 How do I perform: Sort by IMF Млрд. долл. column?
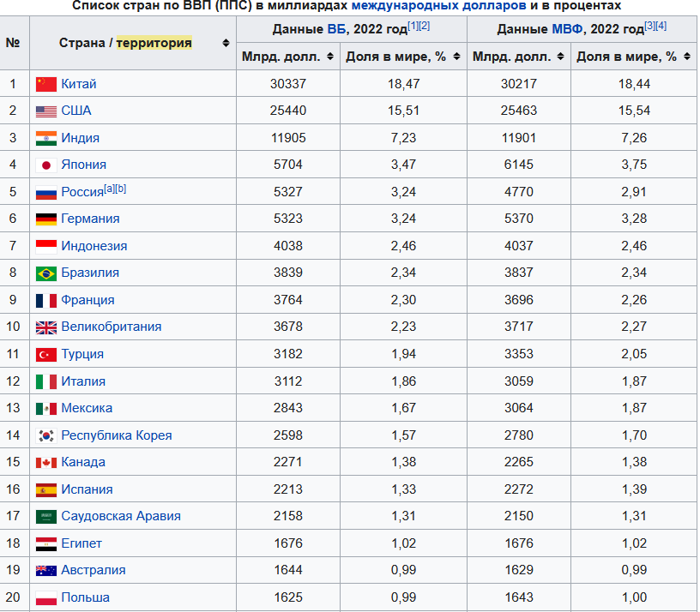[x=562, y=57]
